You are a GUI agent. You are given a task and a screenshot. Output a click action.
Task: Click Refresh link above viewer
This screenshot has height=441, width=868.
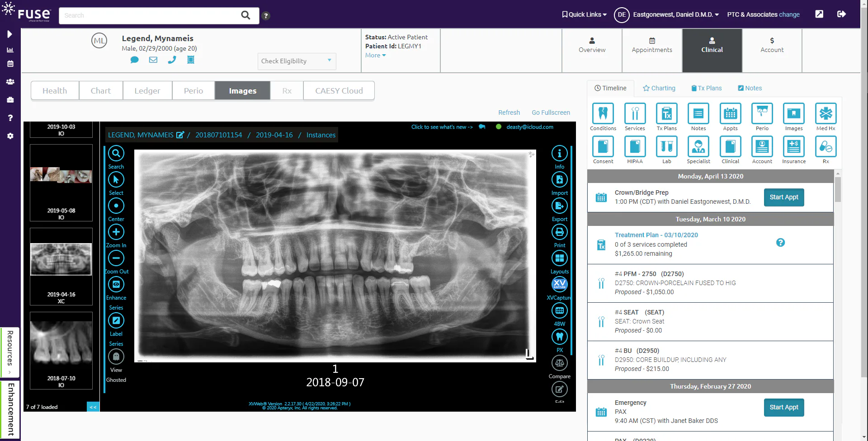click(x=509, y=113)
